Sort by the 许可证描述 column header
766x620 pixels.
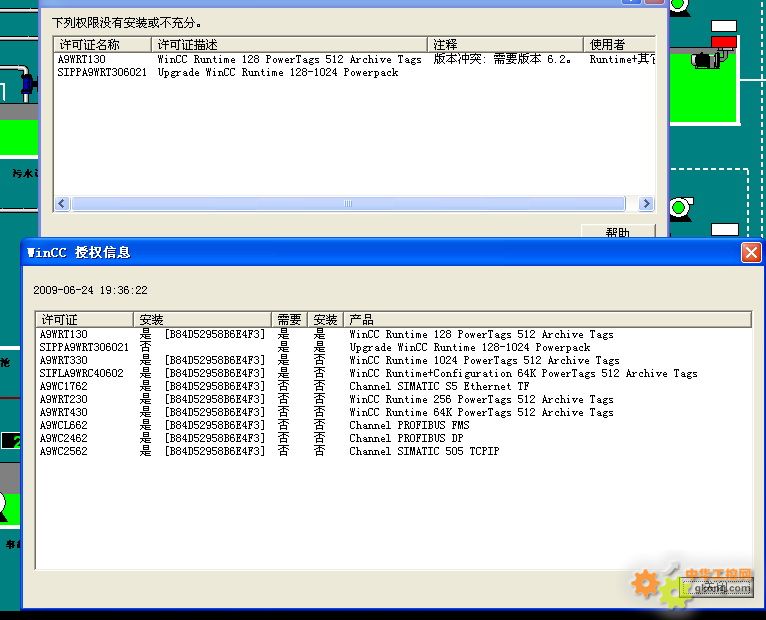[289, 44]
